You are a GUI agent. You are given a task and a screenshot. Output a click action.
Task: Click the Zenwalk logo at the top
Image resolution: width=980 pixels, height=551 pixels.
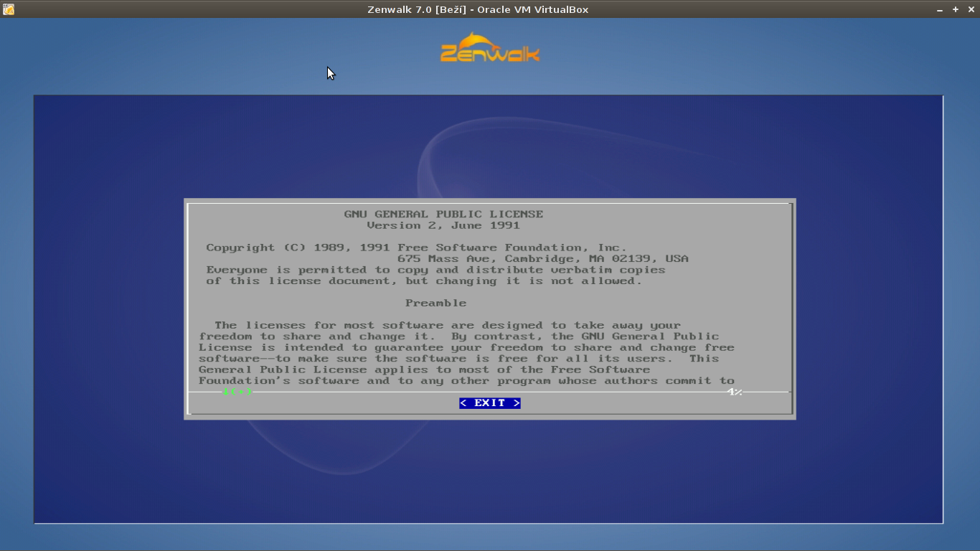(x=490, y=47)
